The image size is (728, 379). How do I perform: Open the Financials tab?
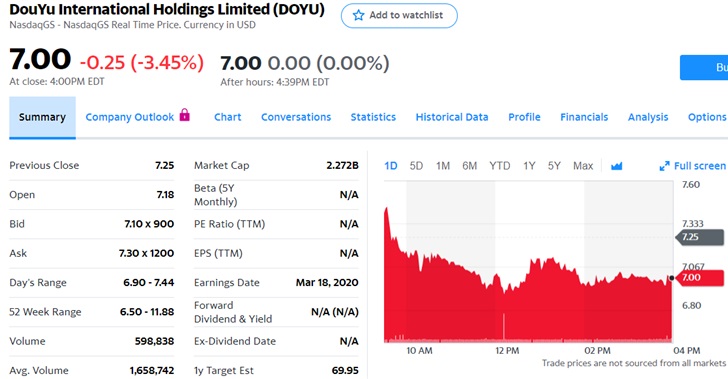[584, 117]
